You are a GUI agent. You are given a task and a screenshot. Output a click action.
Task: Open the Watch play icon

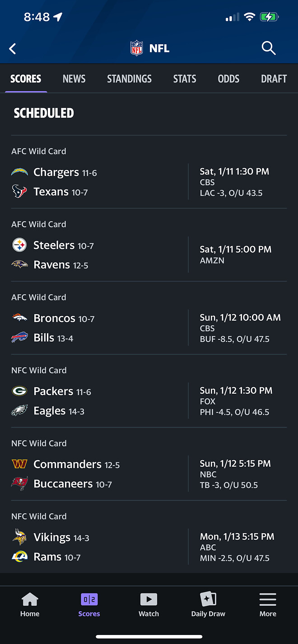tap(149, 599)
